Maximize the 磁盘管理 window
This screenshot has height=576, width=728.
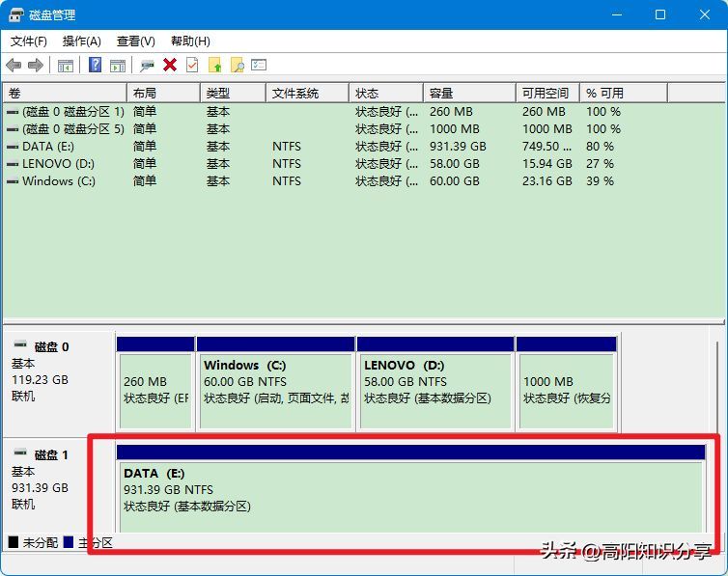coord(660,14)
